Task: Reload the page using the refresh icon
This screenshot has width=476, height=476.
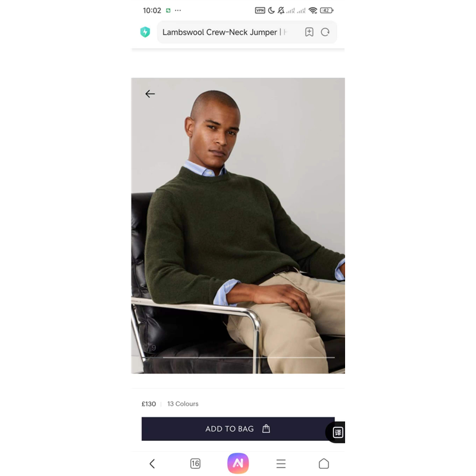Action: pos(325,32)
